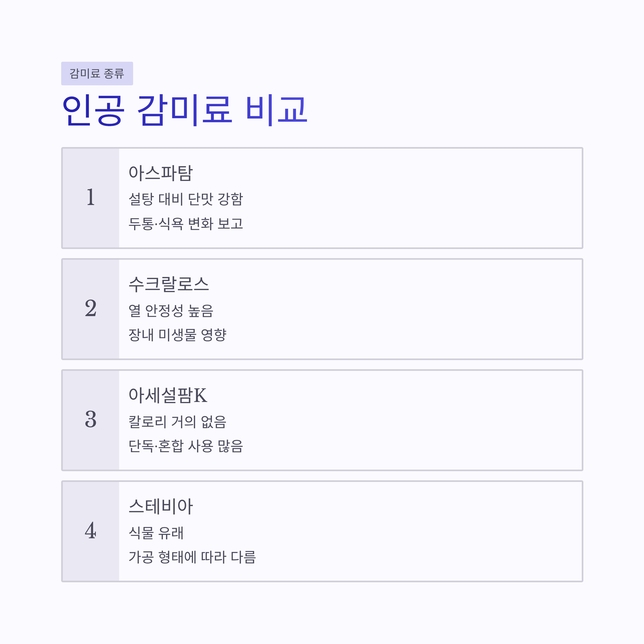Open the 수크랄로스 card title
The height and width of the screenshot is (644, 644).
[169, 284]
